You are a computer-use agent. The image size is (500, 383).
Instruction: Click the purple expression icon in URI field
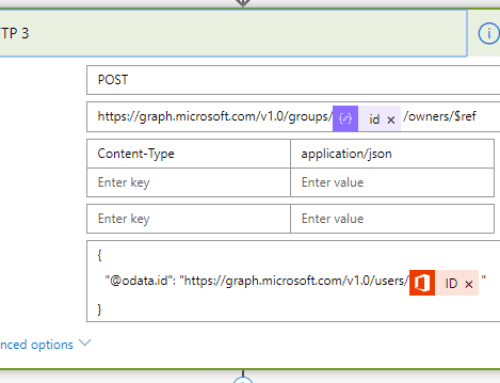pos(345,118)
